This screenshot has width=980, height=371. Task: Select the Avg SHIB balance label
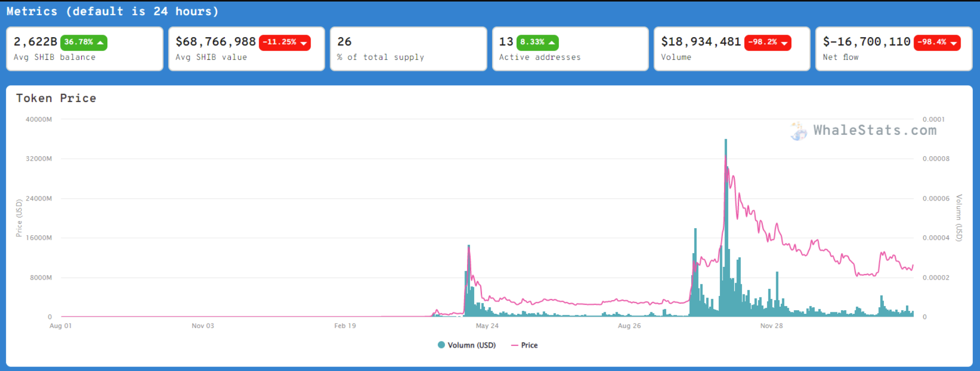click(55, 57)
